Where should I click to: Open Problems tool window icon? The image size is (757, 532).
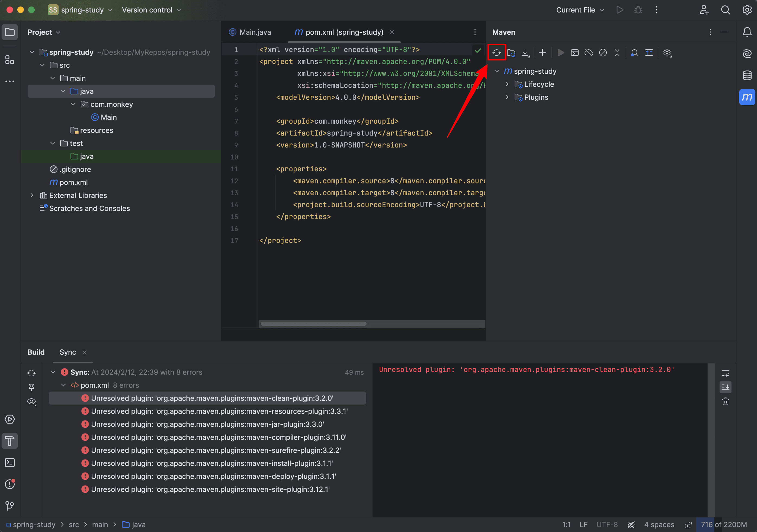(x=10, y=484)
